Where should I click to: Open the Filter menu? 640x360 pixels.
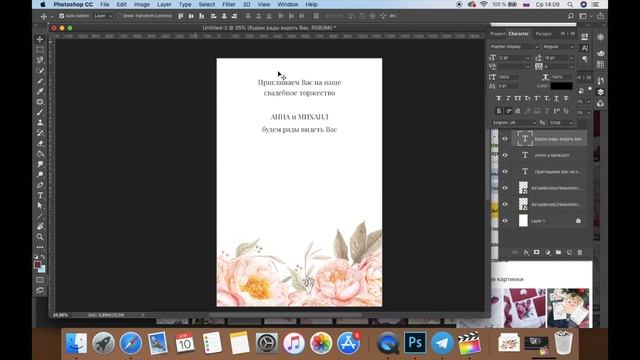click(229, 4)
